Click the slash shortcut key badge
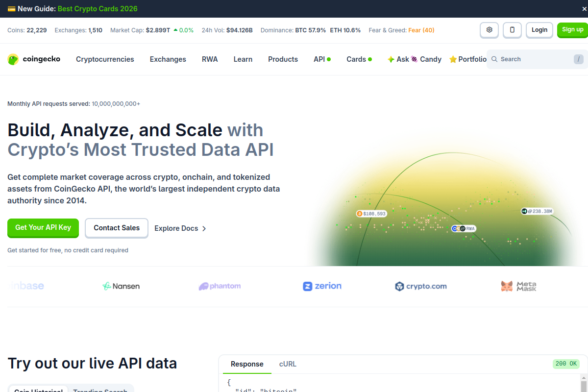Image resolution: width=588 pixels, height=392 pixels. pos(579,59)
